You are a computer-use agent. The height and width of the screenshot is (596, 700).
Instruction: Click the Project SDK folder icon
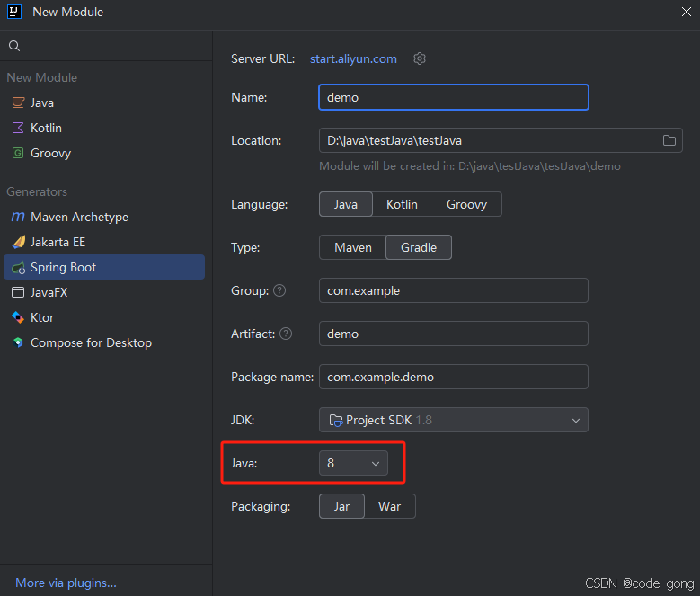[335, 420]
